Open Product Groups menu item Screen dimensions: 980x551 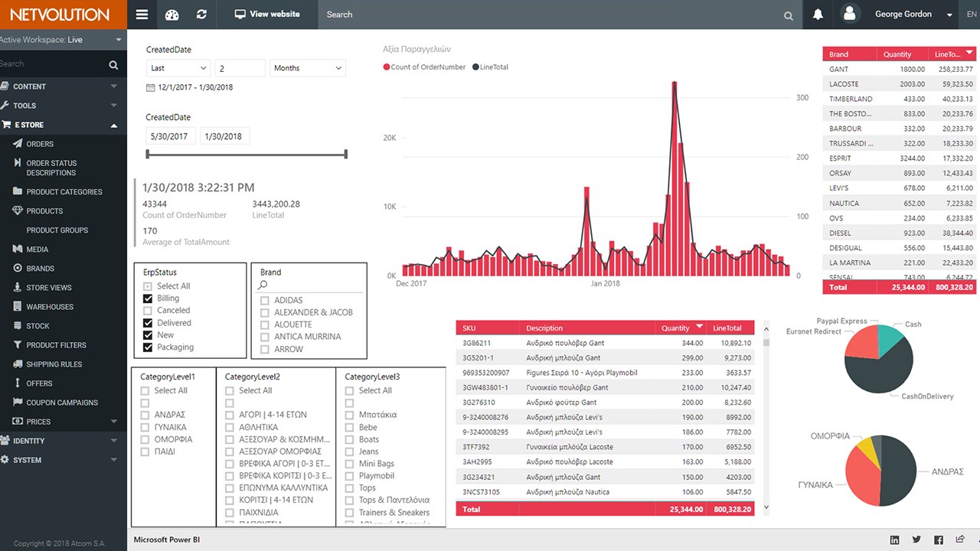[x=57, y=230]
